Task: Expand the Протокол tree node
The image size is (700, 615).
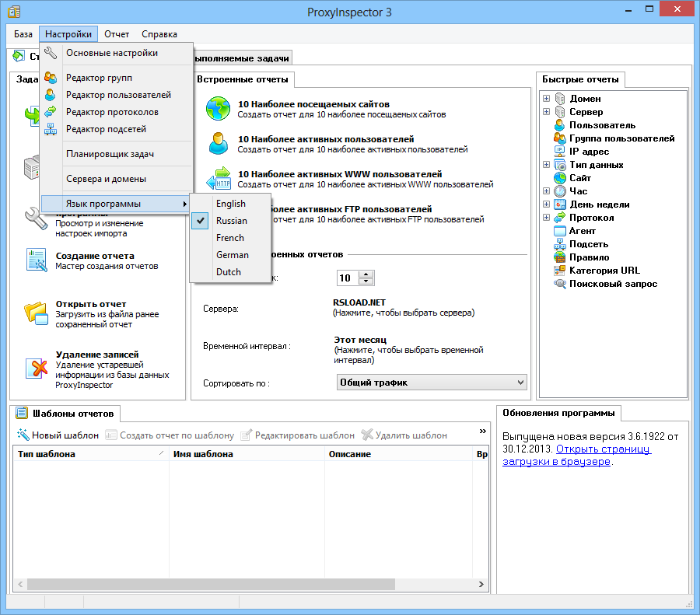Action: click(x=547, y=218)
